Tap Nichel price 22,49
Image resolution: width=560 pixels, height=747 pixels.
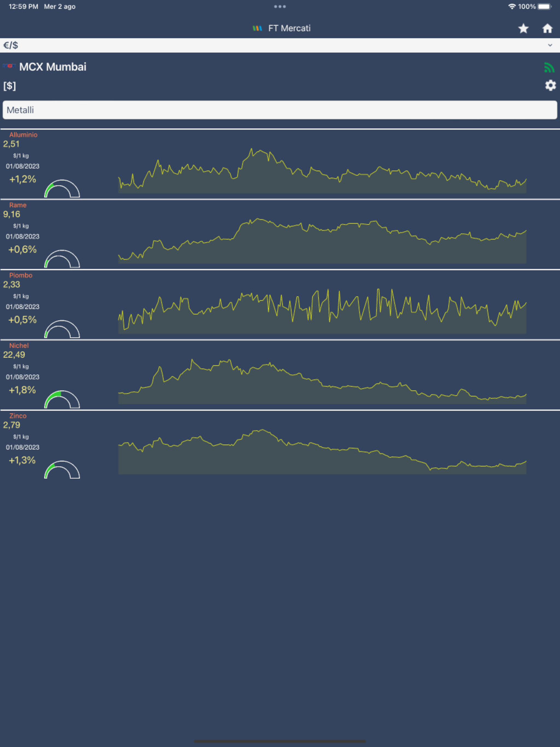(14, 355)
